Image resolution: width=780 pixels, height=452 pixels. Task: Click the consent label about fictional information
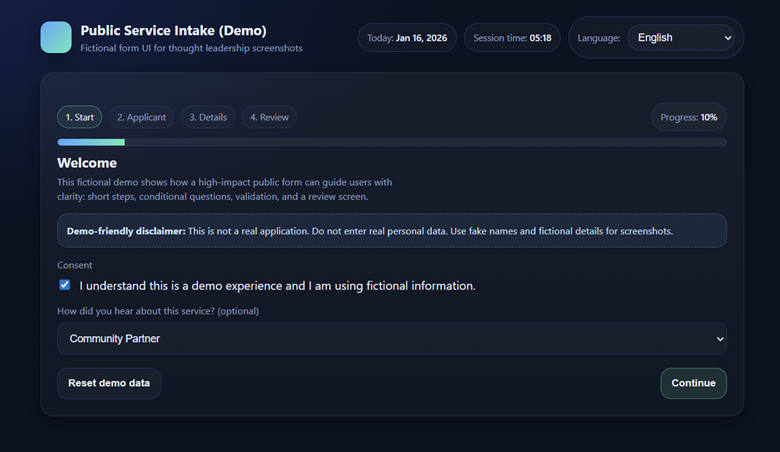coord(277,286)
